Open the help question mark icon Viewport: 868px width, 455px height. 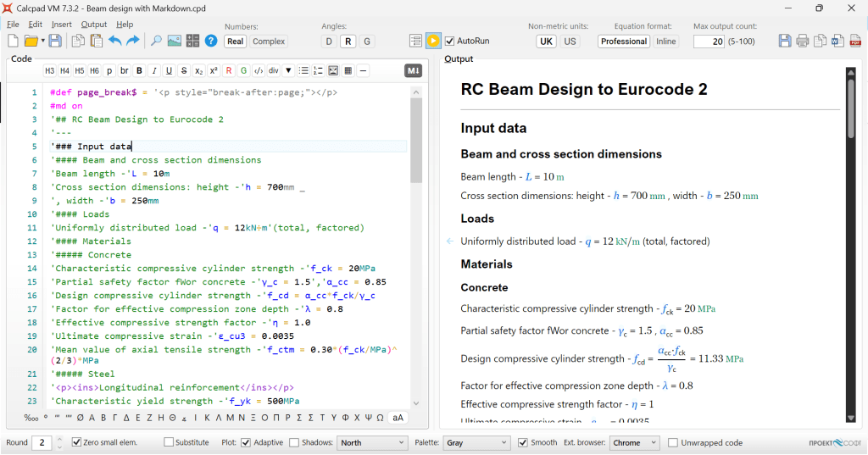211,41
